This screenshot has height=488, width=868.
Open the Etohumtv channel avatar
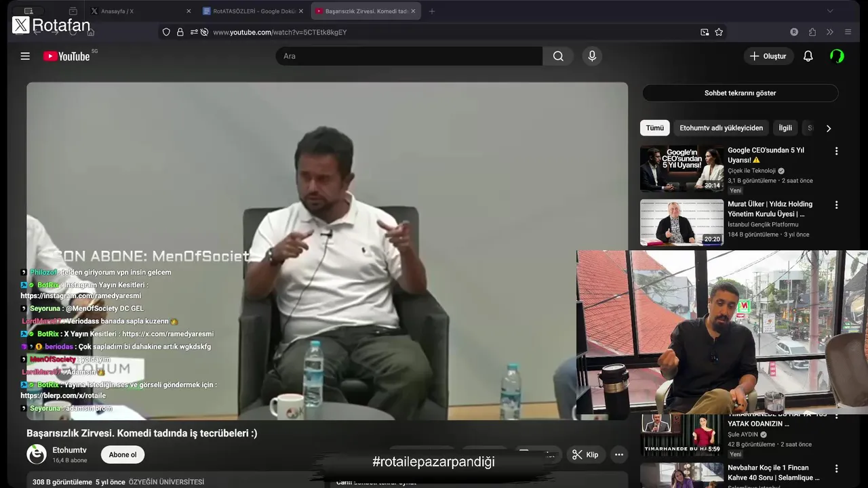[37, 454]
